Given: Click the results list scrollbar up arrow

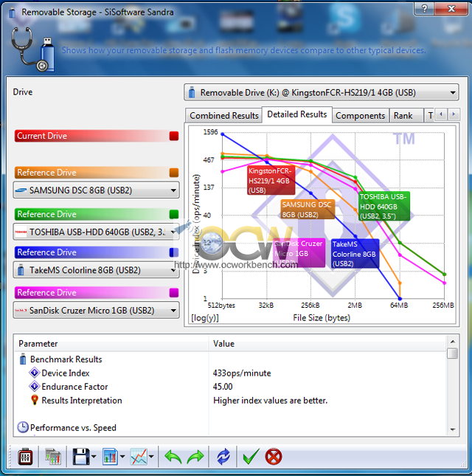Looking at the screenshot, I should coord(453,342).
